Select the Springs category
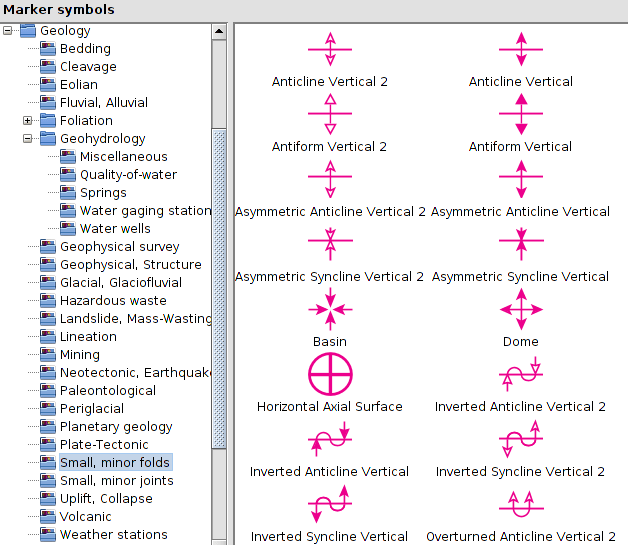This screenshot has width=628, height=545. point(103,192)
